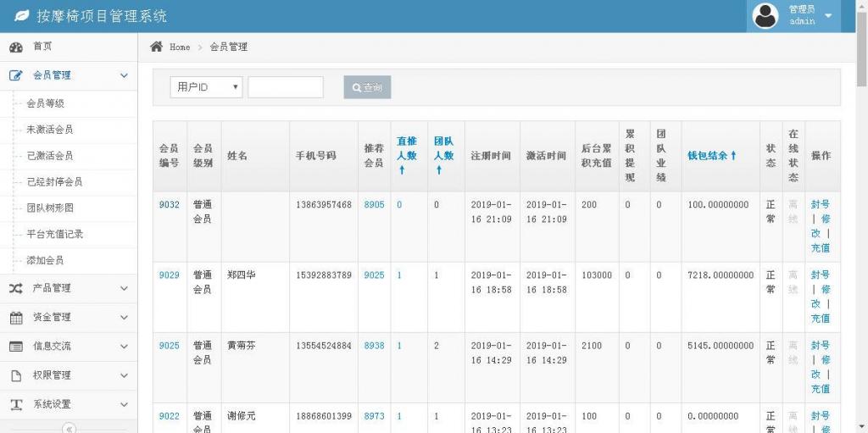Click 充值 link for member 9032
Viewport: 868px width, 433px height.
coord(820,248)
